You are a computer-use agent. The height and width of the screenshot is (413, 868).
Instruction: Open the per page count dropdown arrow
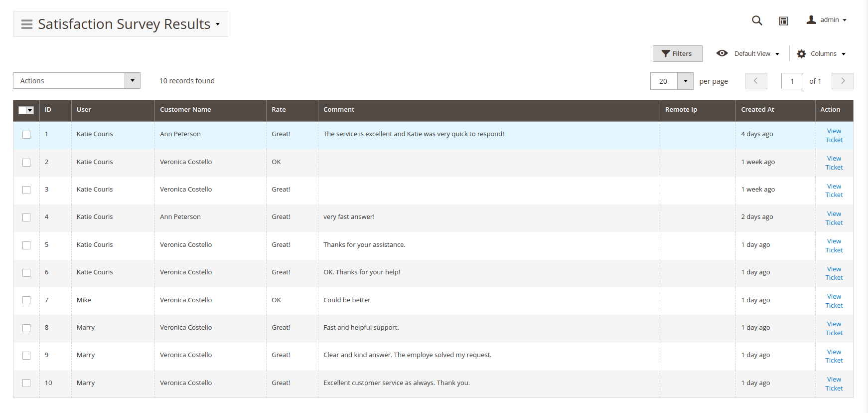pos(685,81)
